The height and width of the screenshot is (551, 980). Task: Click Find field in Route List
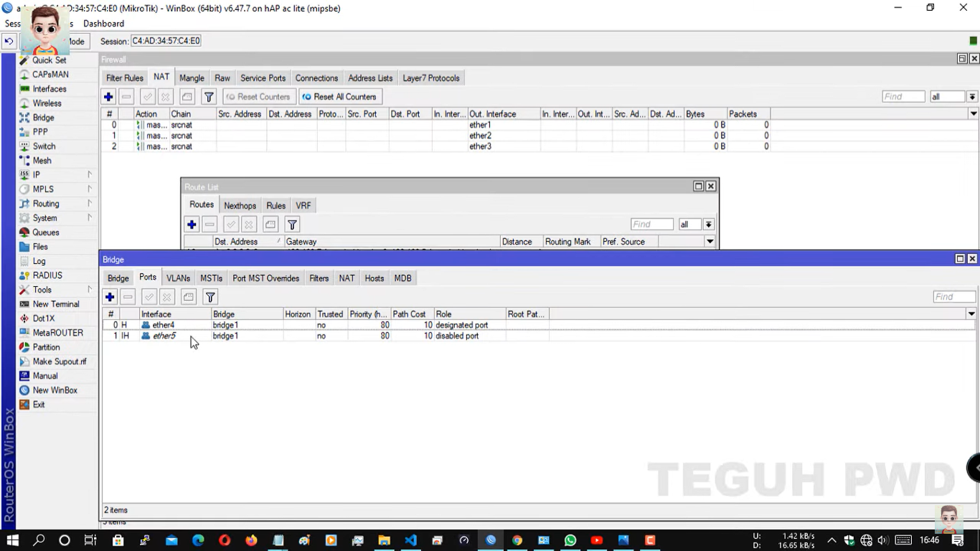tap(651, 225)
